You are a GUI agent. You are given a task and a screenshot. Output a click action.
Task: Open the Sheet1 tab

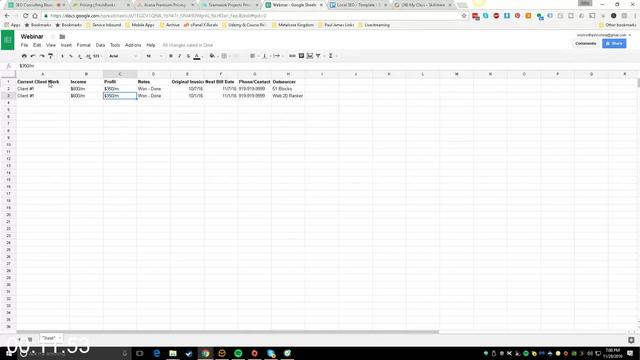(51, 338)
